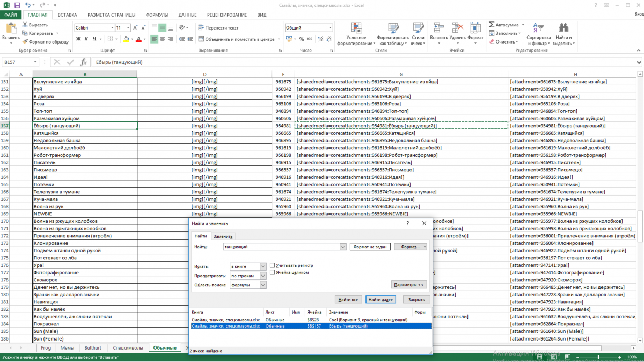This screenshot has width=644, height=362.
Task: Toggle the Wrap Text (Перенести текст) button
Action: (x=218, y=28)
